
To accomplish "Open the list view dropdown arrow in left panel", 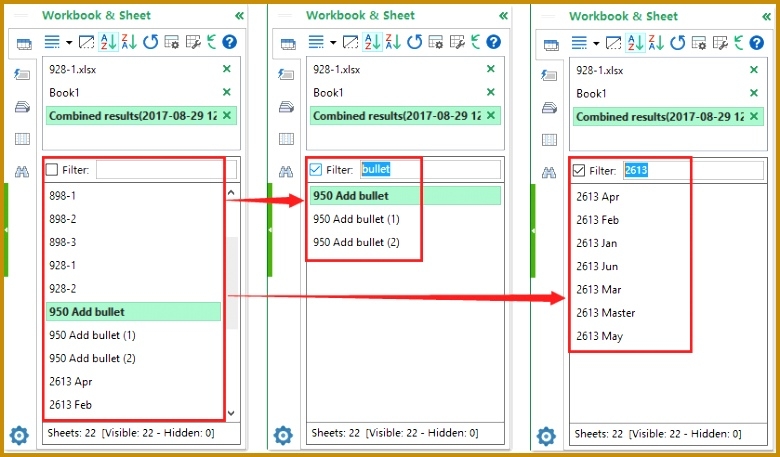I will point(69,42).
